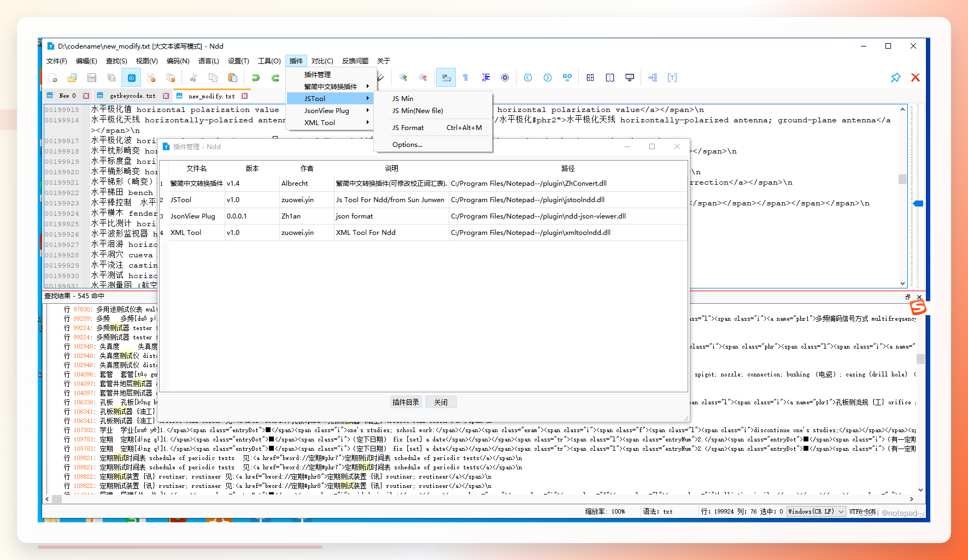Image resolution: width=968 pixels, height=560 pixels.
Task: Create a new file from the toolbar
Action: point(52,78)
